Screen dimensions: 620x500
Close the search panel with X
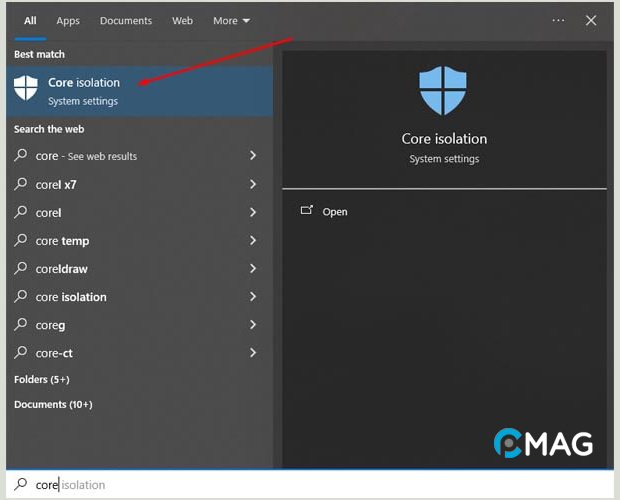click(x=591, y=20)
